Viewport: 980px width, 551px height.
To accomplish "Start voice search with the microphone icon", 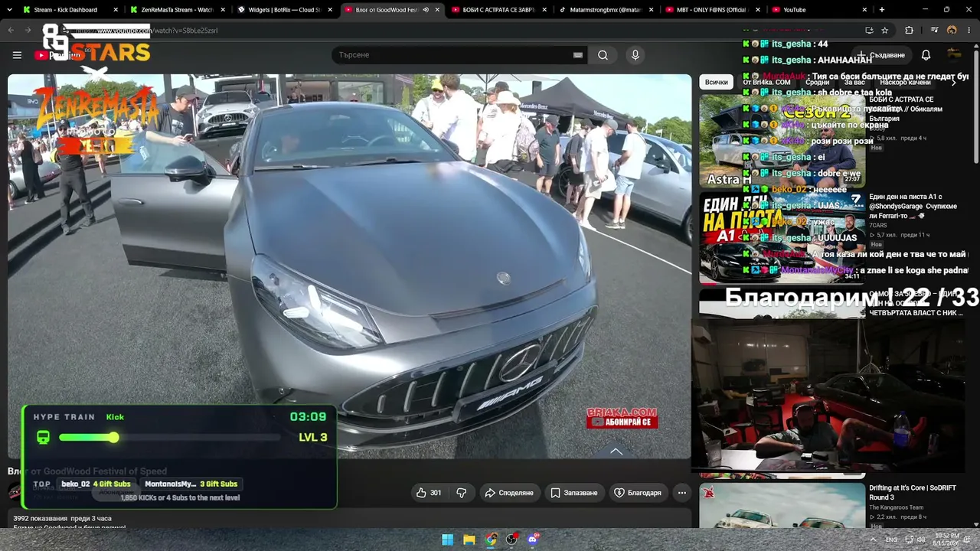I will [635, 55].
